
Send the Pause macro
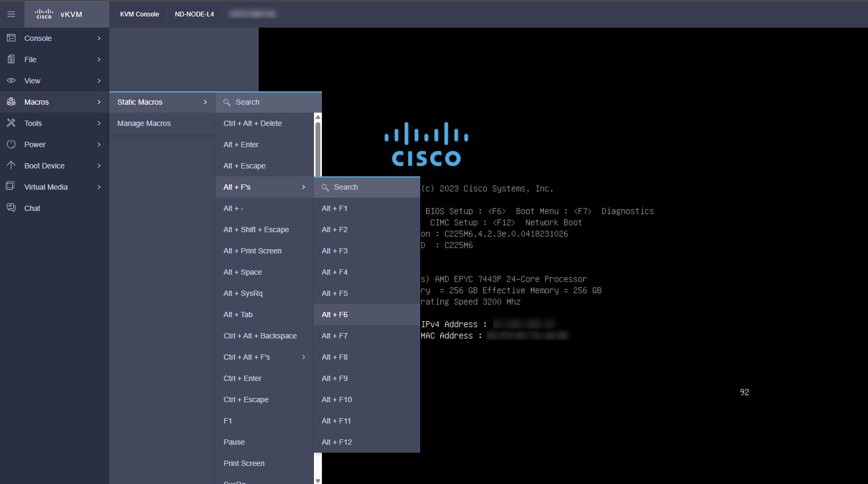point(265,442)
